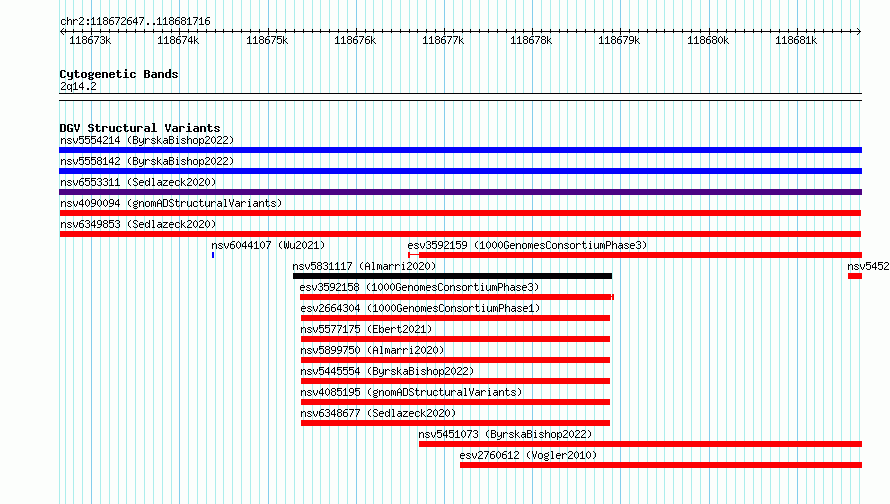The width and height of the screenshot is (890, 504).
Task: Click the Cytogenetic Bands track title
Action: (119, 74)
